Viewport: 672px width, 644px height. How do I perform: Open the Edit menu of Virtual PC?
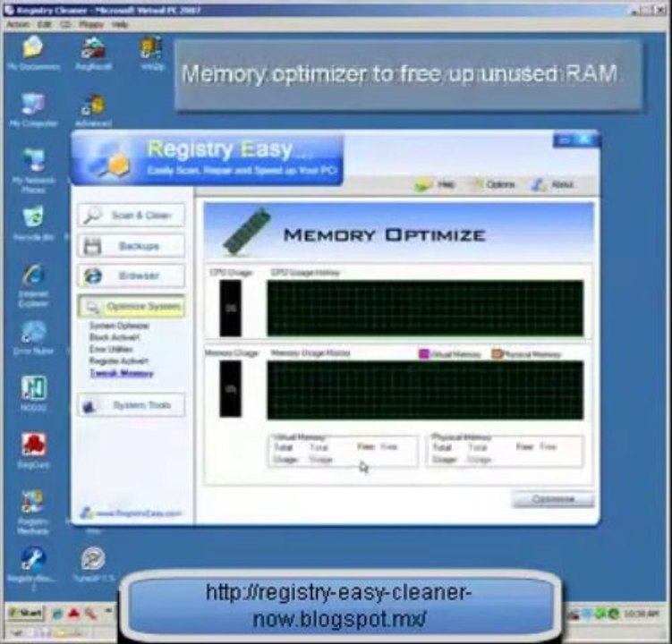tap(44, 24)
